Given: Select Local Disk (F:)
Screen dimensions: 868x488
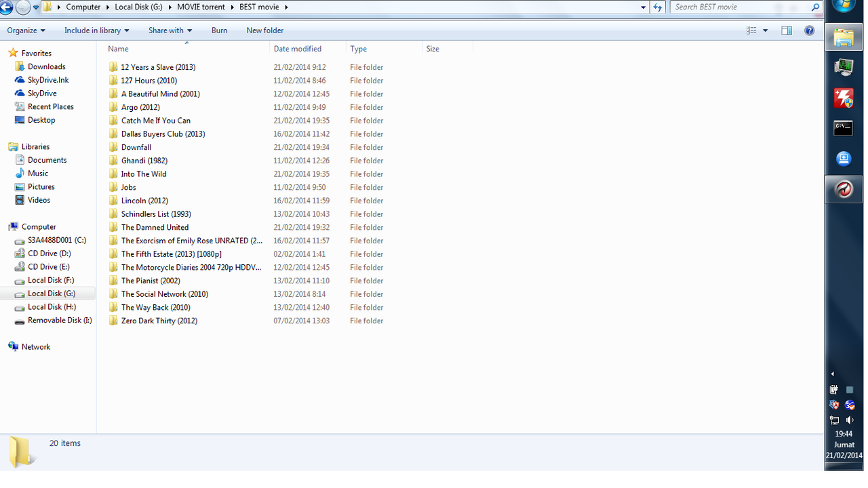Looking at the screenshot, I should [51, 280].
